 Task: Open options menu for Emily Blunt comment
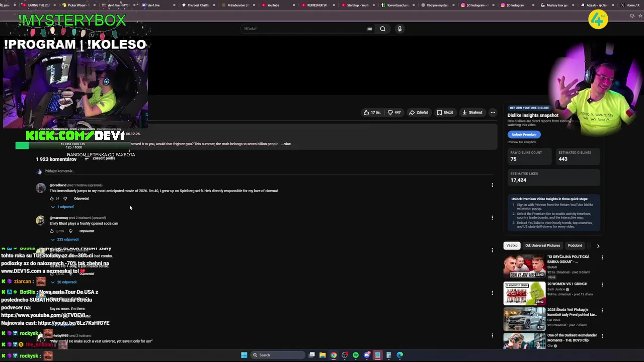[x=492, y=218]
